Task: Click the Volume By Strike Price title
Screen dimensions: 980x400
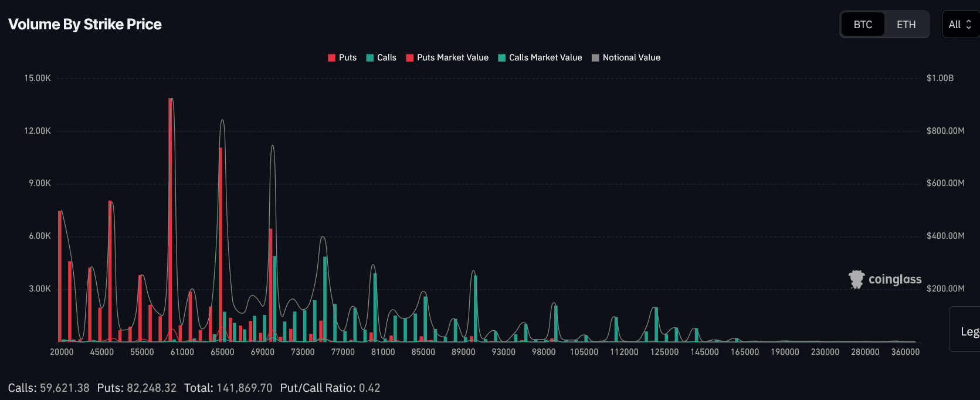Action: tap(85, 25)
